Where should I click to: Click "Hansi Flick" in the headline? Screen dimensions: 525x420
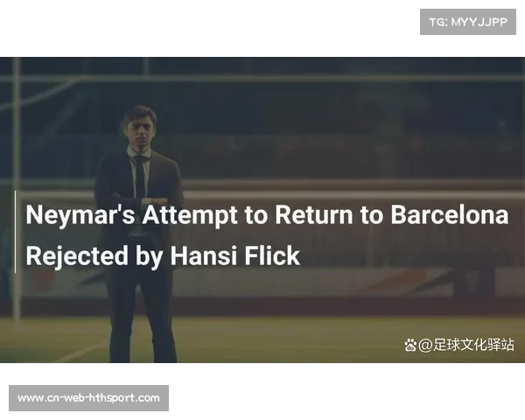[x=235, y=255]
